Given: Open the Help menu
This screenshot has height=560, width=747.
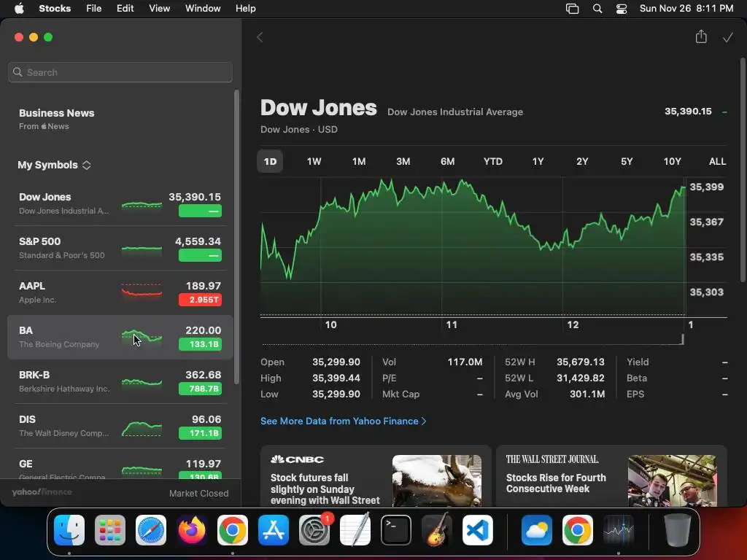Looking at the screenshot, I should coord(246,8).
